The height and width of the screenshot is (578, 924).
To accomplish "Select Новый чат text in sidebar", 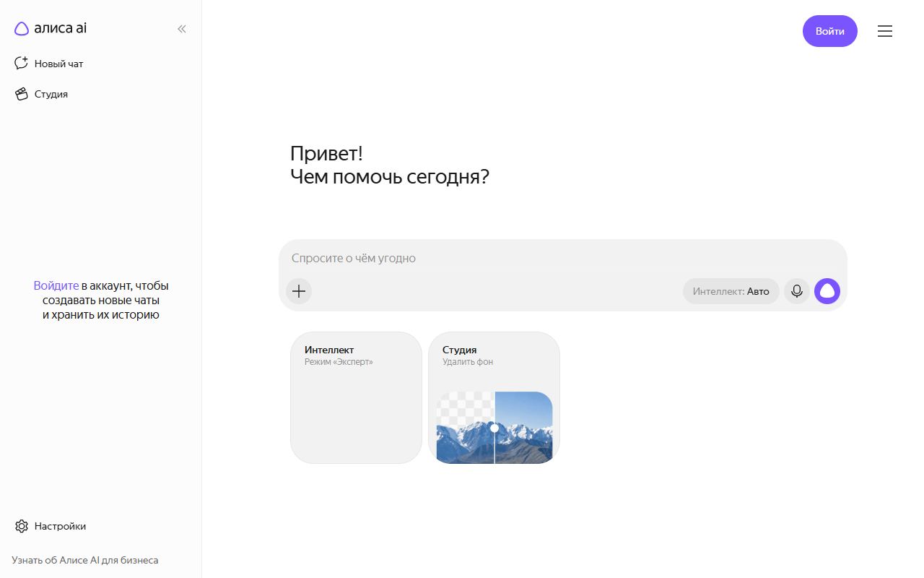I will coord(59,64).
